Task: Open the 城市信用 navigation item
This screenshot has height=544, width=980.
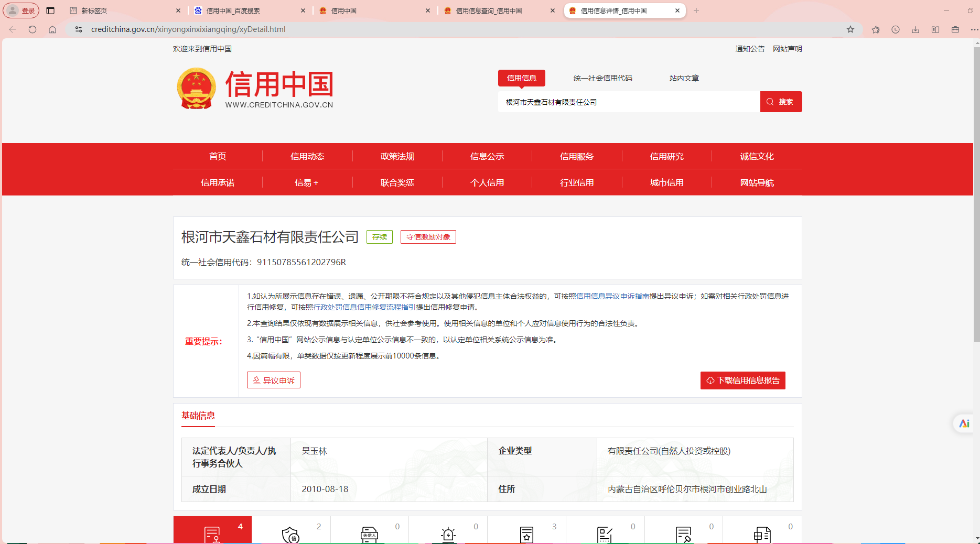Action: click(x=666, y=183)
